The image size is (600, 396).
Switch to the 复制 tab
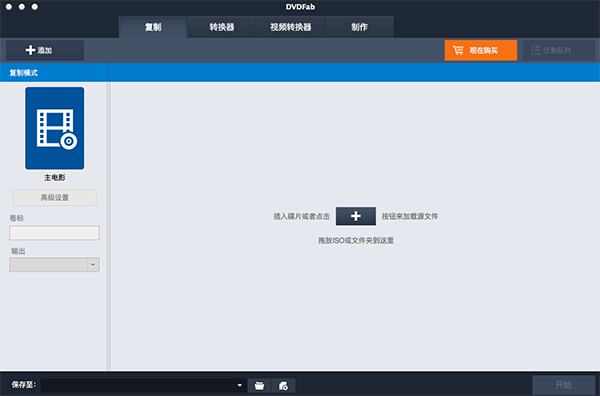tap(153, 27)
